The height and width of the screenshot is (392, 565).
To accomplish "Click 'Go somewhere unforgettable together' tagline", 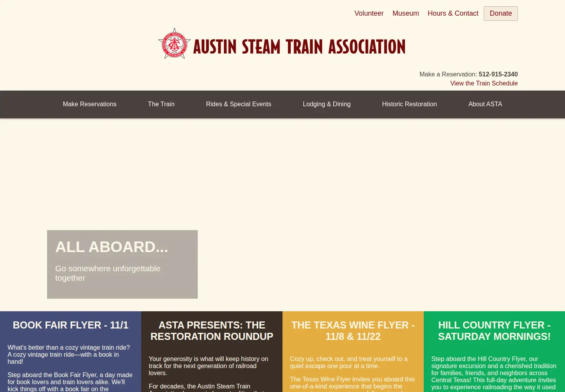I will point(108,273).
